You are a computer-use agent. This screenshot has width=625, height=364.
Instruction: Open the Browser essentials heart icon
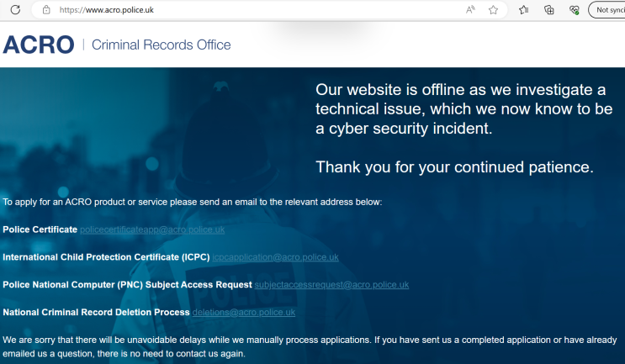pyautogui.click(x=574, y=9)
